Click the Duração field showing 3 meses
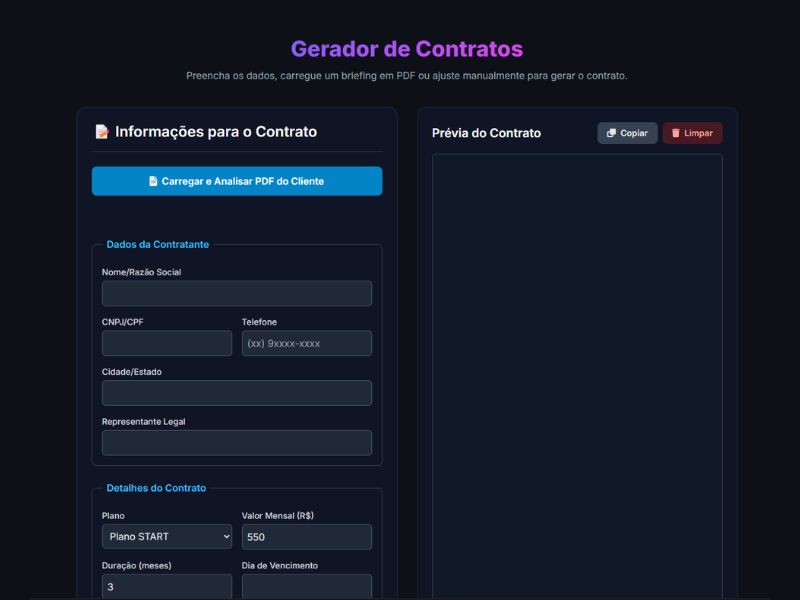 166,587
